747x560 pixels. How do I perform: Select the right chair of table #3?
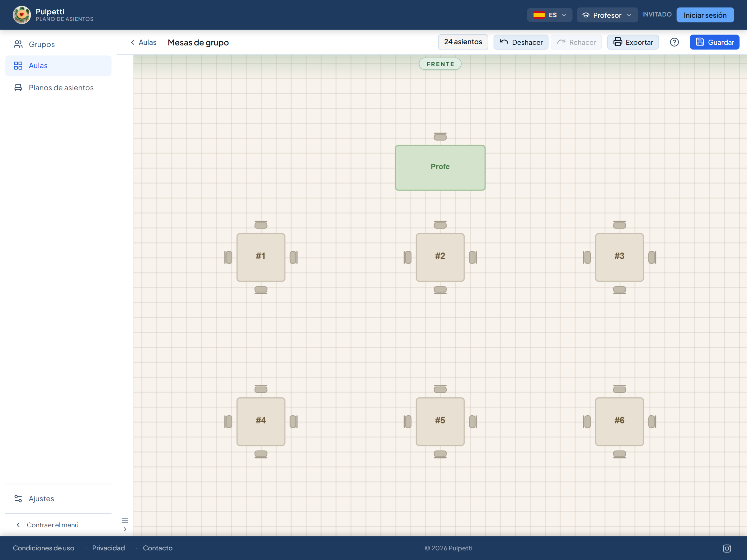tap(652, 257)
